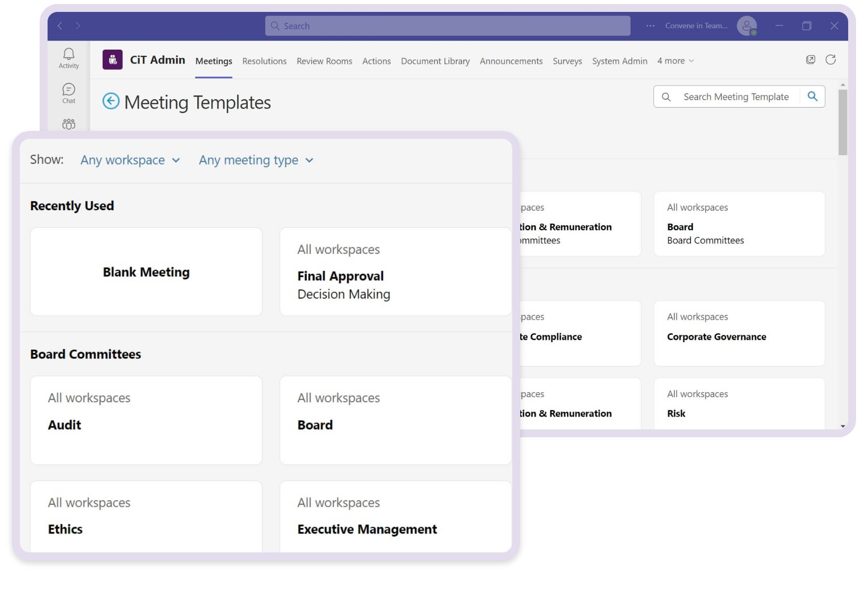
Task: Click the refresh icon to reload the tab
Action: [x=831, y=59]
